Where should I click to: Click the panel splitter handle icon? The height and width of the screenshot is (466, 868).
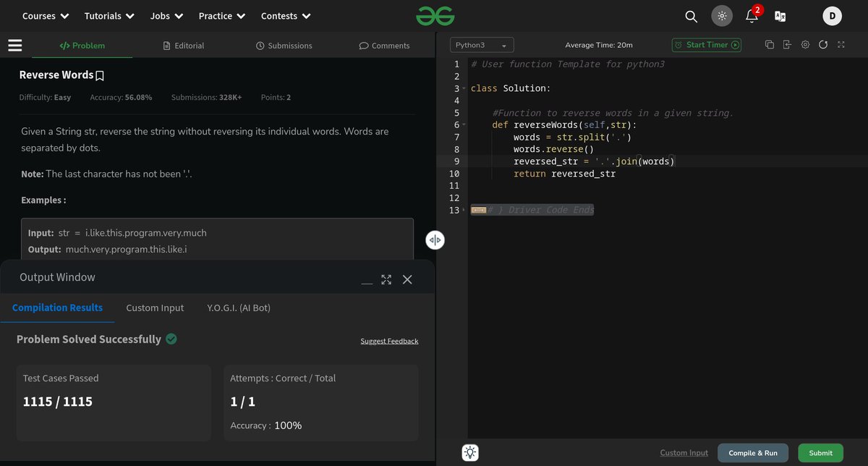[435, 240]
